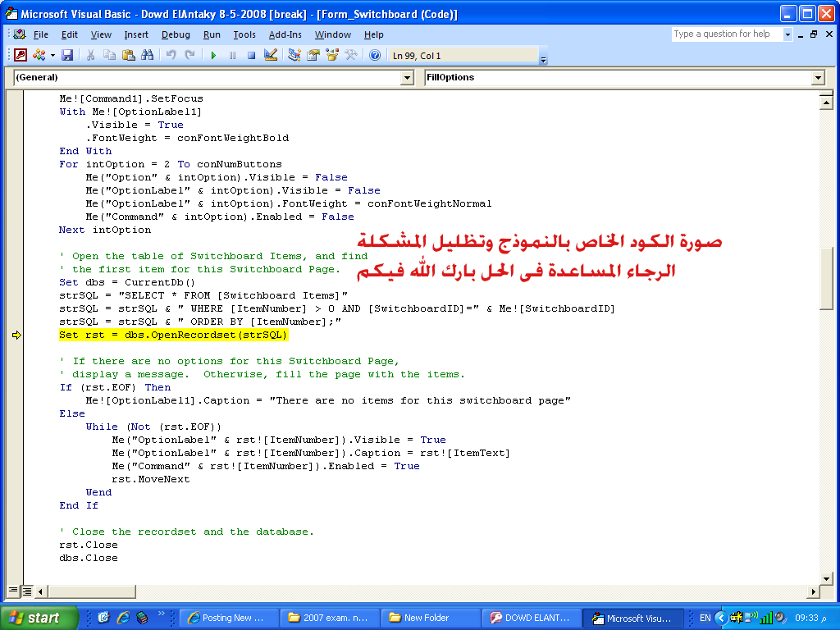Click the VBA icon left of File menu

tap(20, 34)
